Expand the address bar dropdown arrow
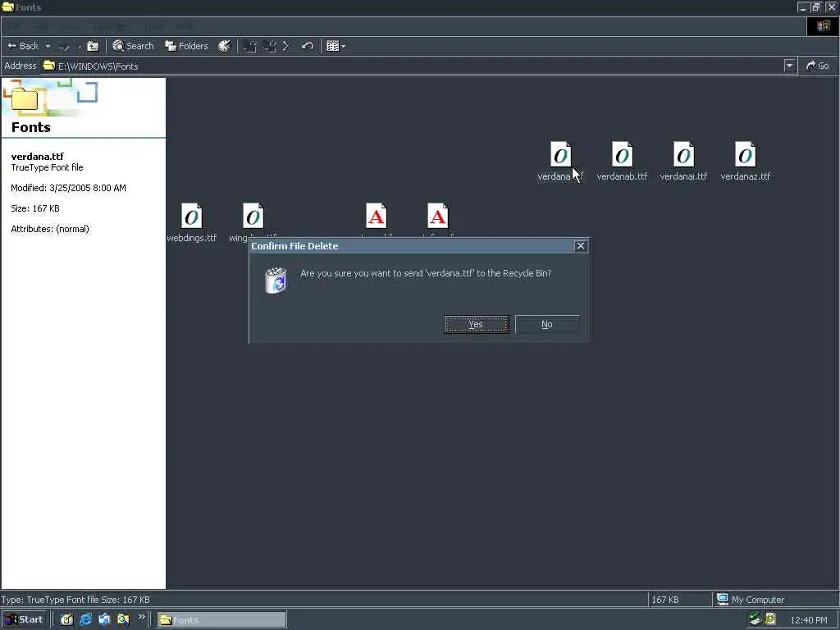The height and width of the screenshot is (630, 840). (x=789, y=66)
